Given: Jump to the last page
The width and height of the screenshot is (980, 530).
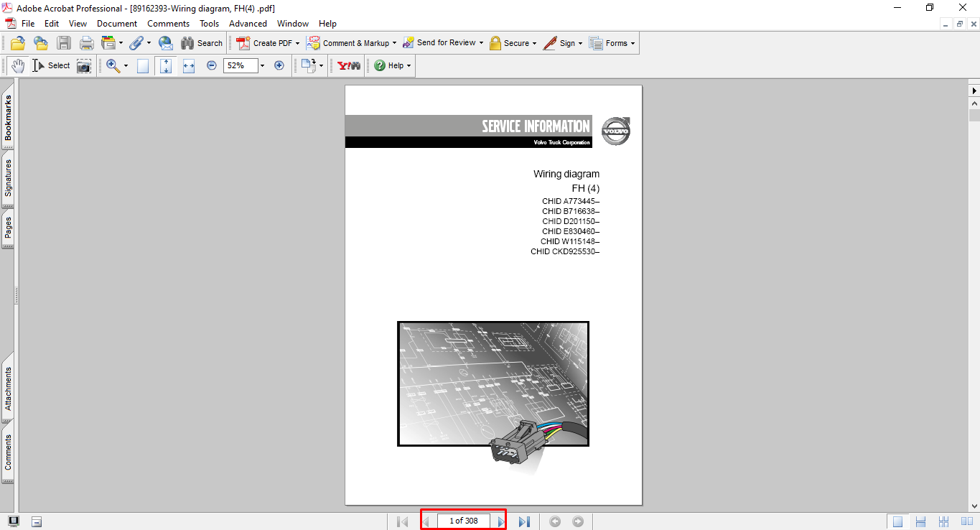Looking at the screenshot, I should tap(524, 521).
